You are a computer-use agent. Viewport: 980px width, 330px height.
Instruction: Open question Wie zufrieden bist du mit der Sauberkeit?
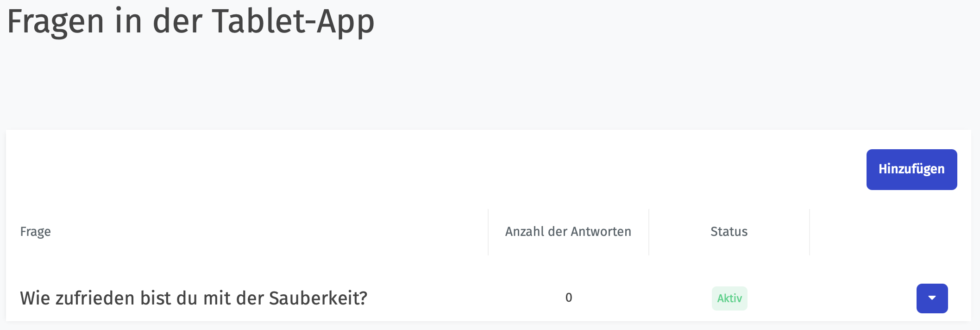194,298
